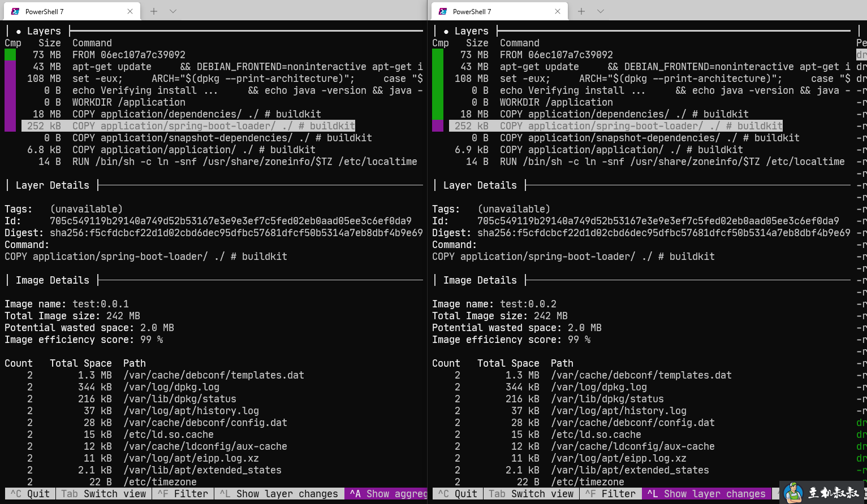Click green Cmp marker for WORKDIR layer, right window
Screen dimensions: 867x504
point(438,102)
